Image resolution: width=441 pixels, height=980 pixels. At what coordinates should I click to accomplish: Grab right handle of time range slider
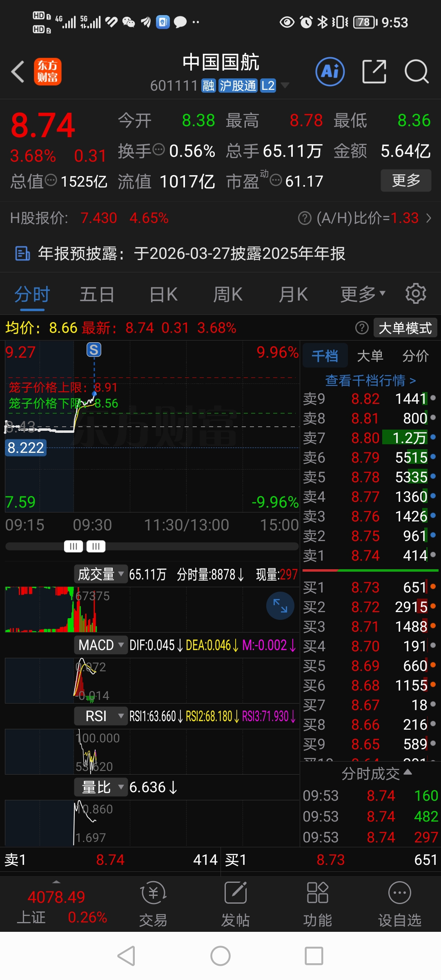tap(96, 546)
